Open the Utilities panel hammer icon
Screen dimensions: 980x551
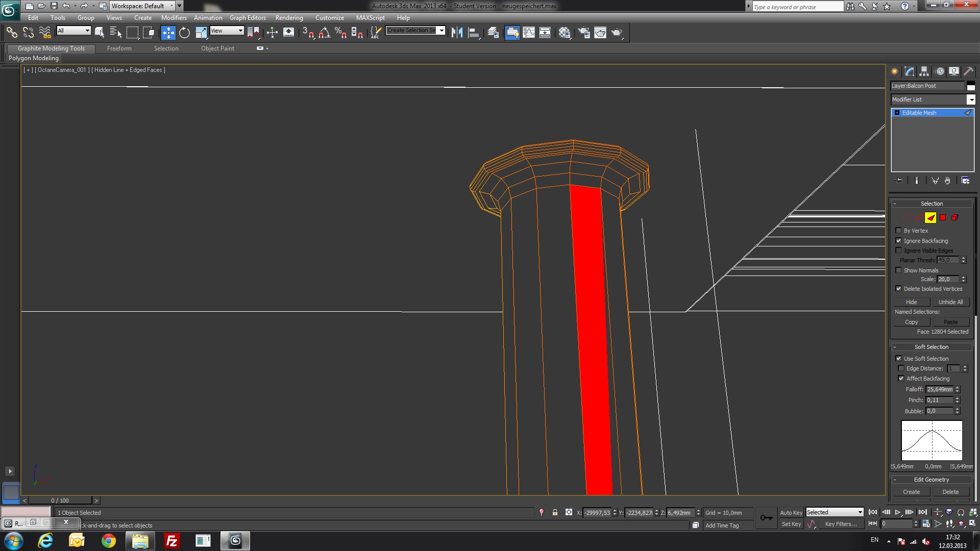968,71
